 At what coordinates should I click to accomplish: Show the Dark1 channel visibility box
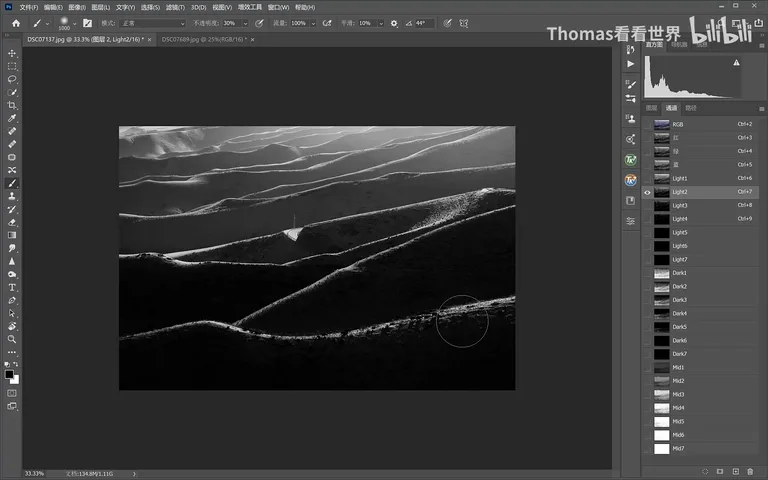(x=647, y=273)
